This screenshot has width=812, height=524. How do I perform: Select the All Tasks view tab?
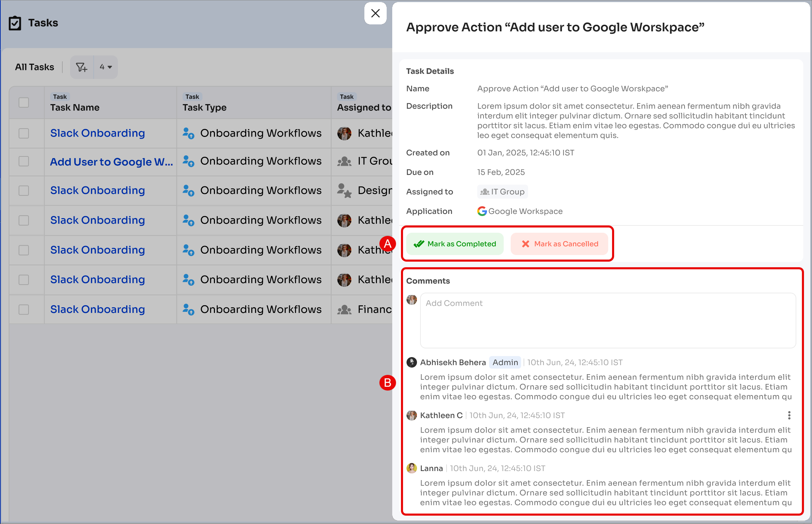34,67
